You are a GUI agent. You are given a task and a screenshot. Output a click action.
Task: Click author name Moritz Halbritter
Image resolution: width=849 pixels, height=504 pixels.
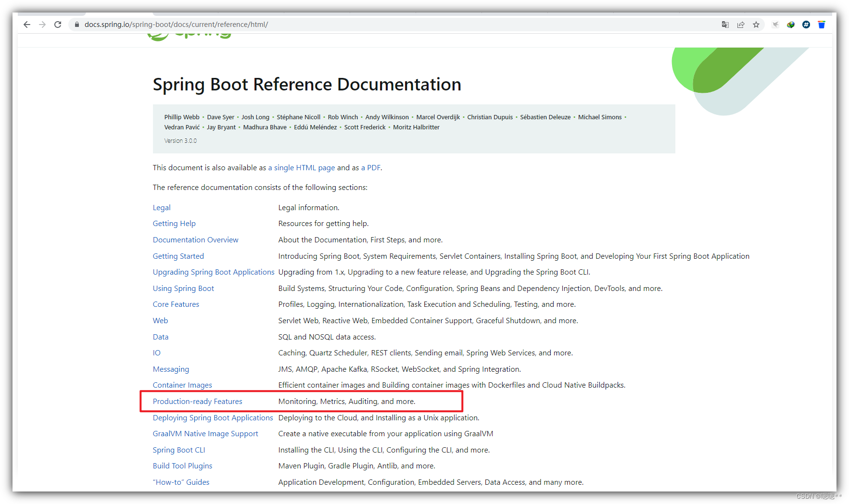[x=416, y=127]
